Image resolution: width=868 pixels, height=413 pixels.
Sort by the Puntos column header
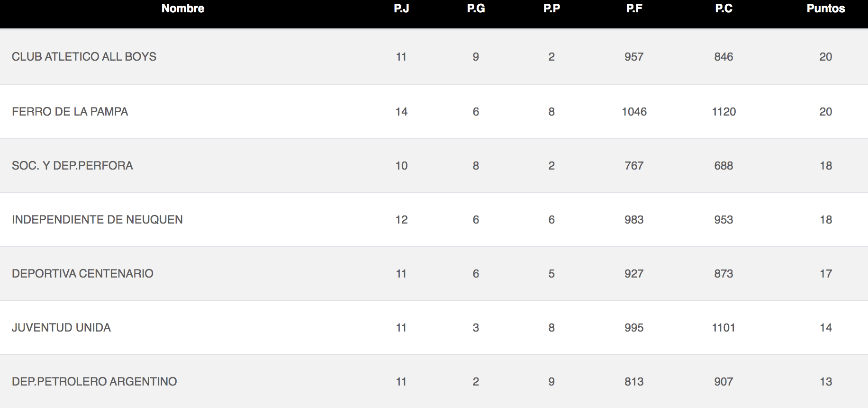coord(826,9)
